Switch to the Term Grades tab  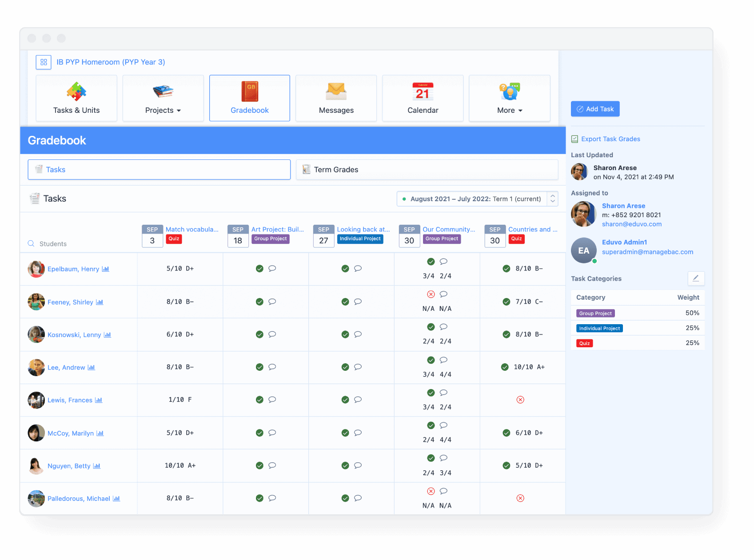coord(427,170)
